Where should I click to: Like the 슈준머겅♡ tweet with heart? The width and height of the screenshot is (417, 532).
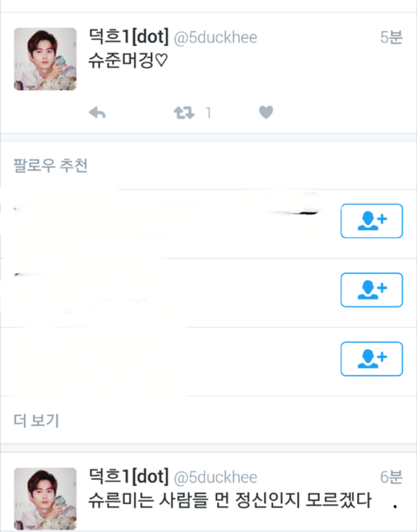click(266, 112)
